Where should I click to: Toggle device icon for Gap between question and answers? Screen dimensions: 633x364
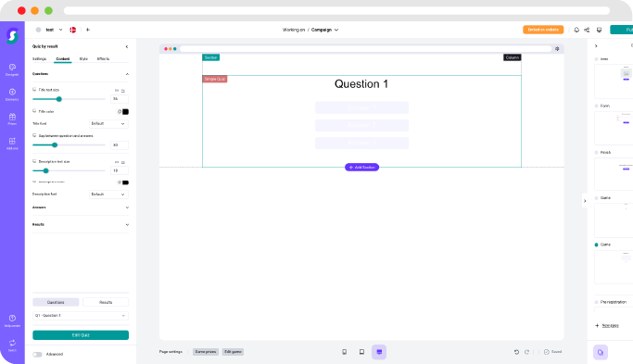click(x=34, y=135)
